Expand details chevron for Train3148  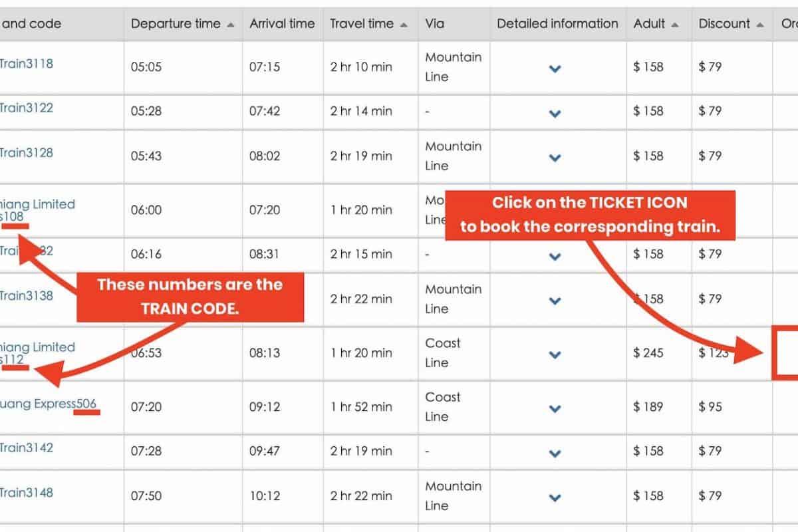pyautogui.click(x=555, y=497)
